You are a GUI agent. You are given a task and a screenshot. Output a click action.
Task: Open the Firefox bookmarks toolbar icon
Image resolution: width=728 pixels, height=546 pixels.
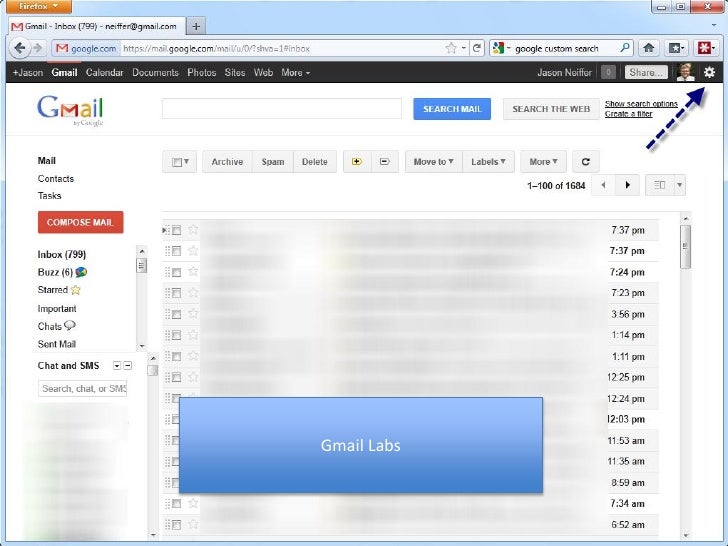[x=676, y=48]
